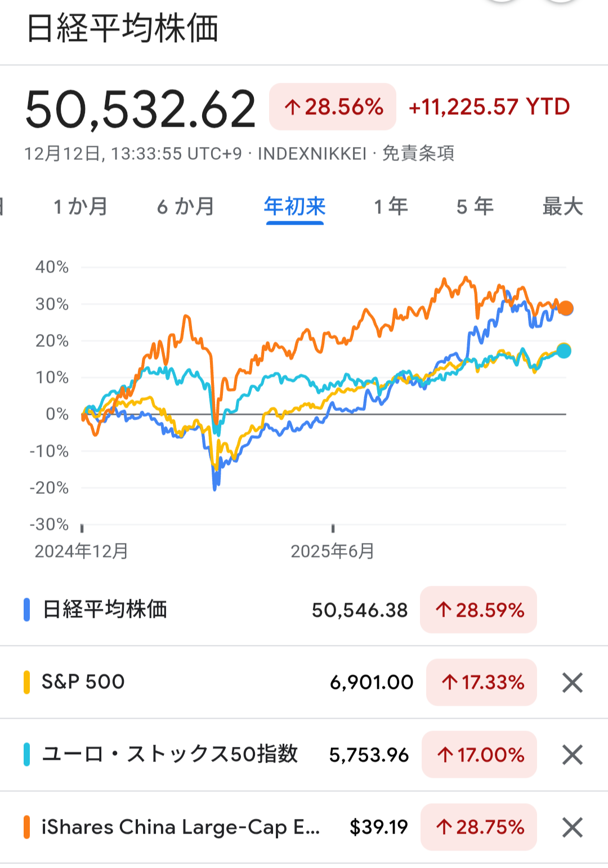608x868 pixels.
Task: Show the 最大 time range
Action: coord(562,207)
